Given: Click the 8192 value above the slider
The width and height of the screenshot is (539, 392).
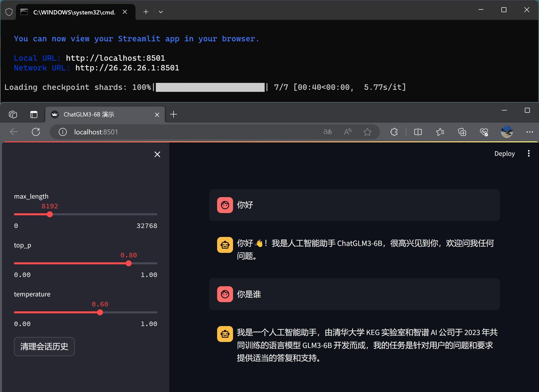Looking at the screenshot, I should coord(50,206).
